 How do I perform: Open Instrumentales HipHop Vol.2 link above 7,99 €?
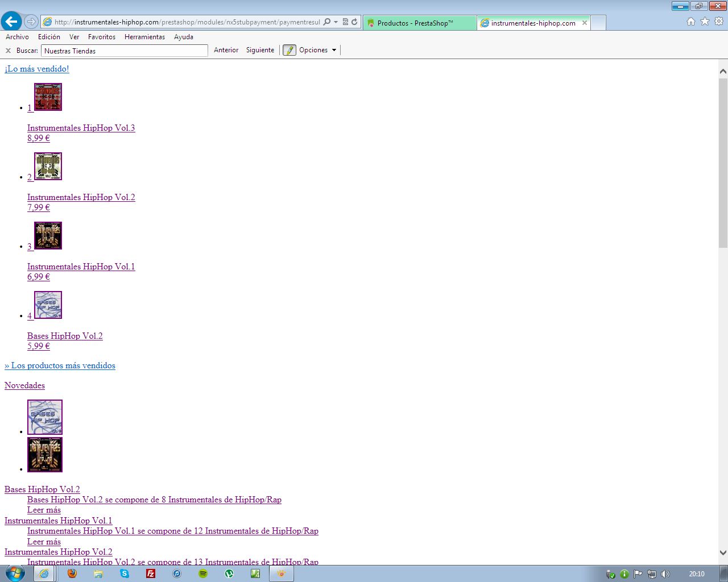[x=81, y=197]
